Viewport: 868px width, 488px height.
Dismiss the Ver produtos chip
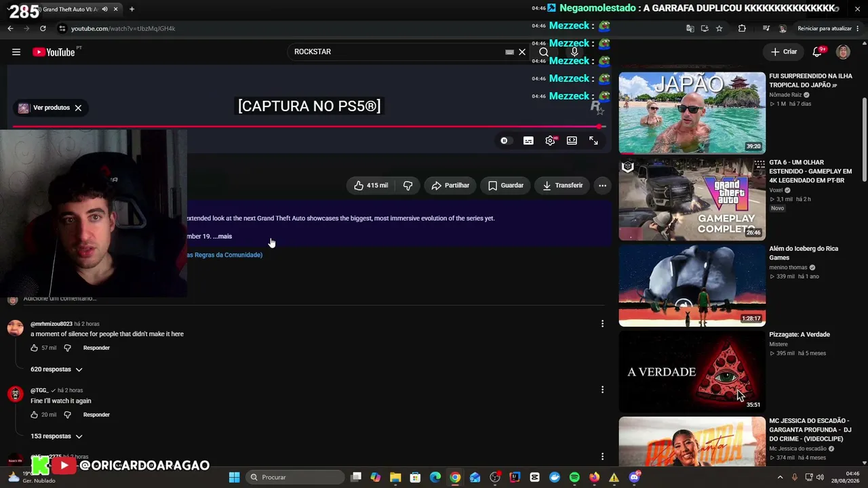pyautogui.click(x=78, y=108)
